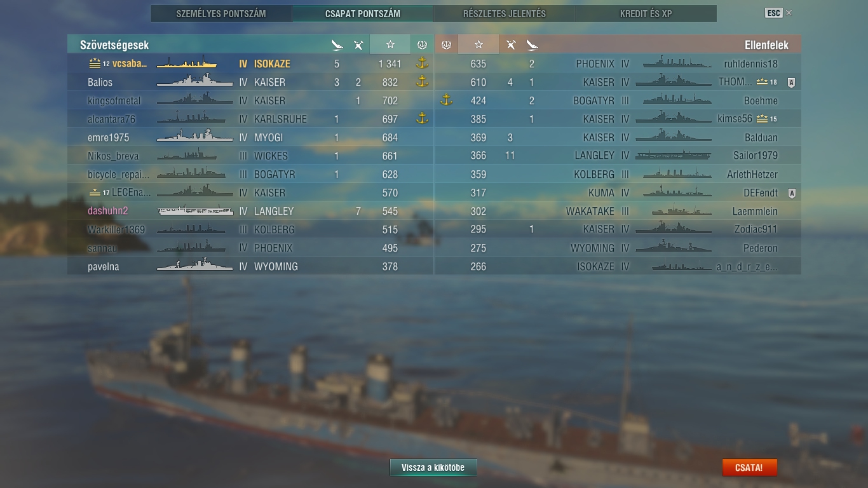Sort allies by aircraft shot down icon
This screenshot has width=868, height=488.
(x=358, y=44)
